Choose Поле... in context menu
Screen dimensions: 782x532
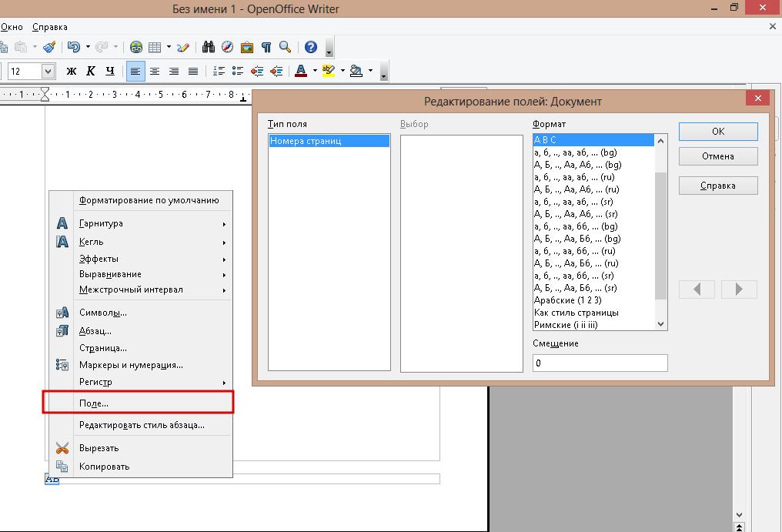coord(138,403)
